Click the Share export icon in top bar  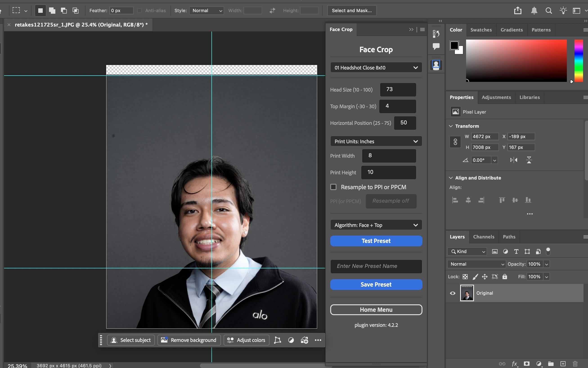[x=518, y=11]
